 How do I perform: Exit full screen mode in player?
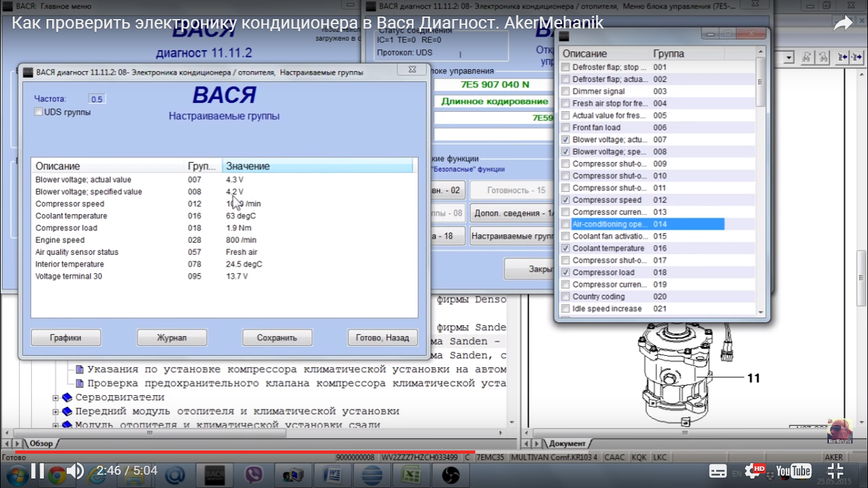835,471
